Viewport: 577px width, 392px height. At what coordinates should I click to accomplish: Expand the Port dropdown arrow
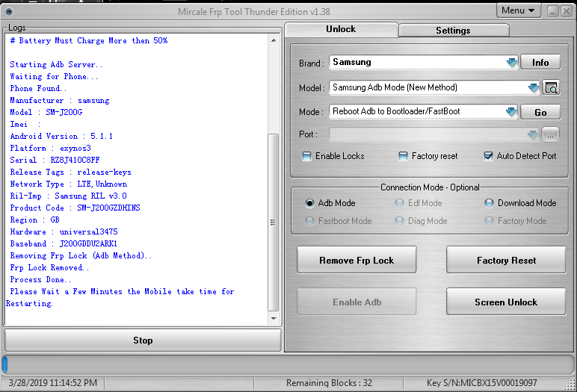coord(532,134)
